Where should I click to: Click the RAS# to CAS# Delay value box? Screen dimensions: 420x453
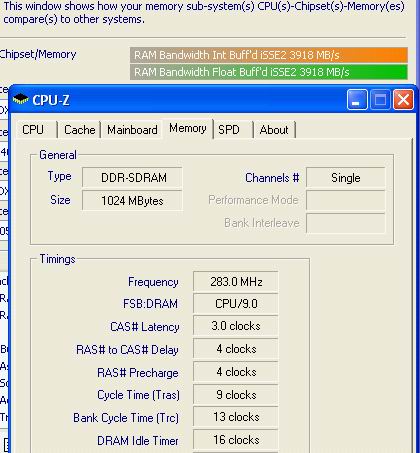(236, 349)
